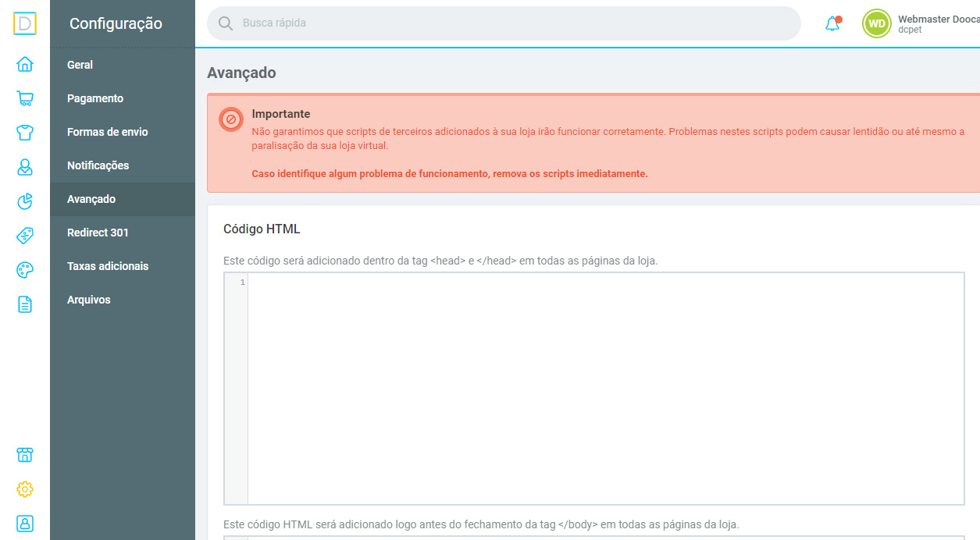
Task: Open the Geral settings section
Action: tap(123, 65)
